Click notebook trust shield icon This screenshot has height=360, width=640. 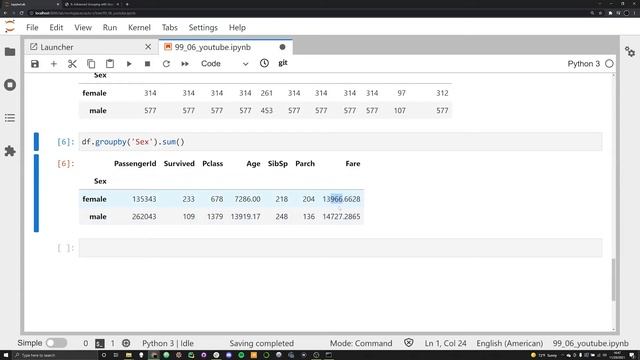pos(409,343)
